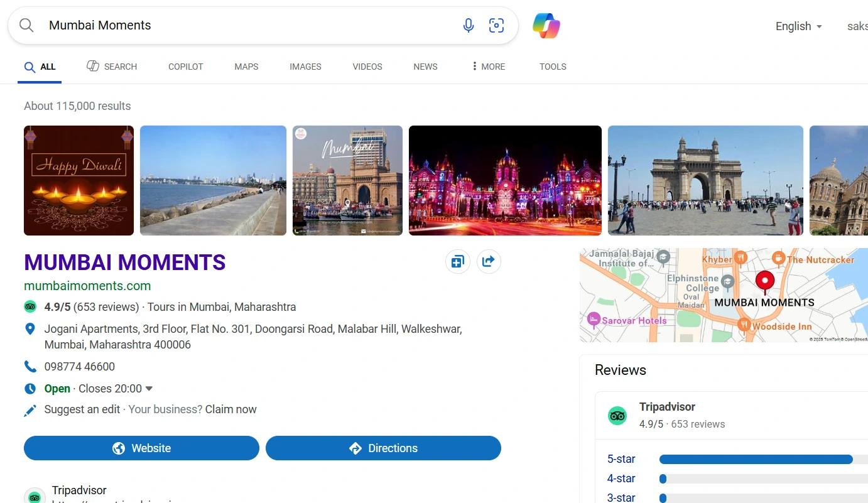Click the phone icon next to 098774 46600
The height and width of the screenshot is (503, 868).
[x=30, y=366]
